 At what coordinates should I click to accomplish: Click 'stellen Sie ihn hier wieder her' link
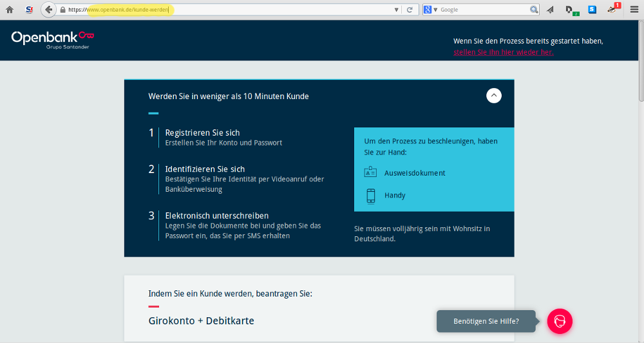(x=503, y=52)
